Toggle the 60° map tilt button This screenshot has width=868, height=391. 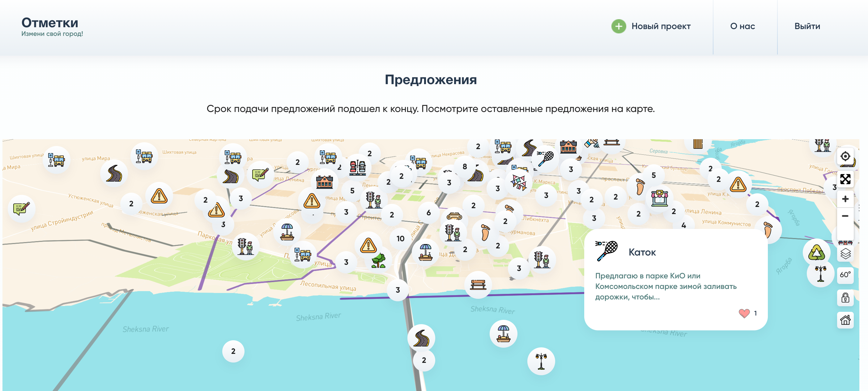pyautogui.click(x=845, y=275)
